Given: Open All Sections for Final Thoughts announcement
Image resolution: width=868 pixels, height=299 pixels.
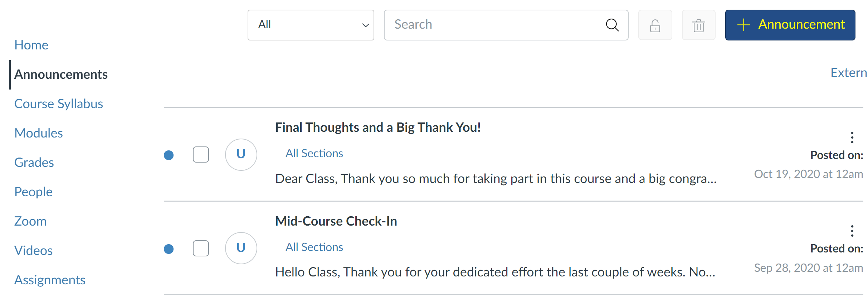Looking at the screenshot, I should (314, 153).
